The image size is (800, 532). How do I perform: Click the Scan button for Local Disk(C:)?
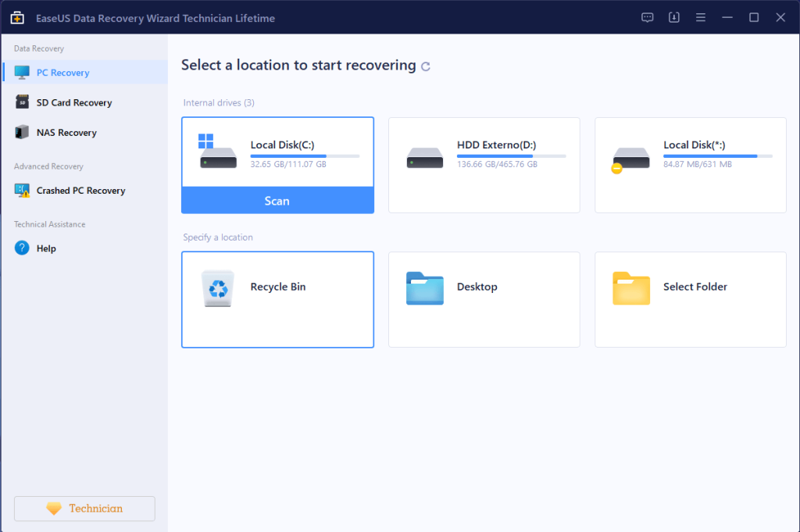tap(277, 201)
